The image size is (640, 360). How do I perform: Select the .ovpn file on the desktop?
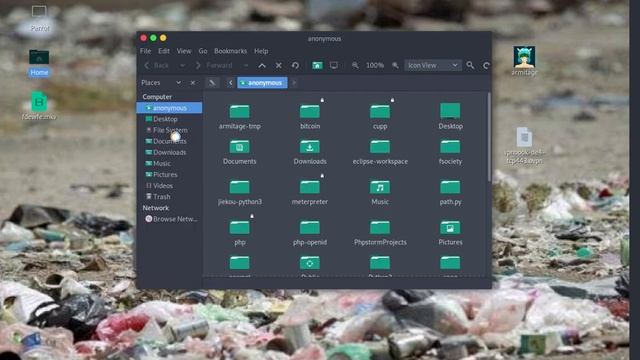[x=524, y=146]
